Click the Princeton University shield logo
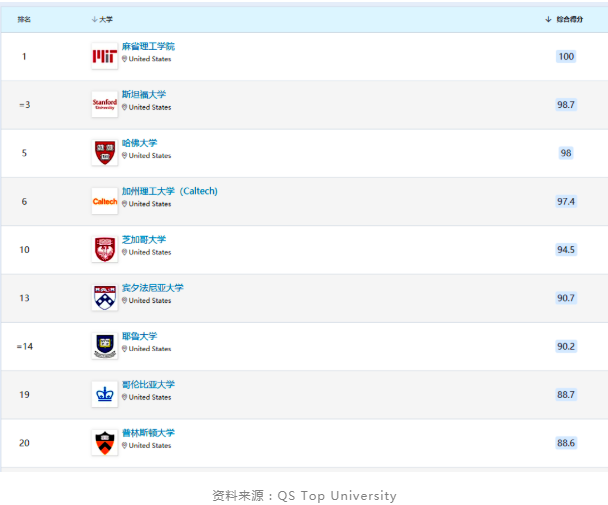 [104, 442]
